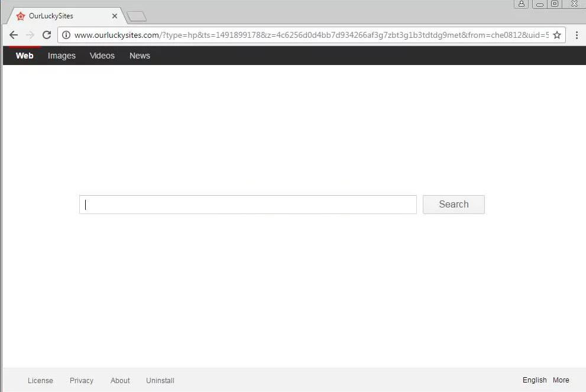Go back using the browser back arrow
The image size is (586, 392).
coord(14,35)
